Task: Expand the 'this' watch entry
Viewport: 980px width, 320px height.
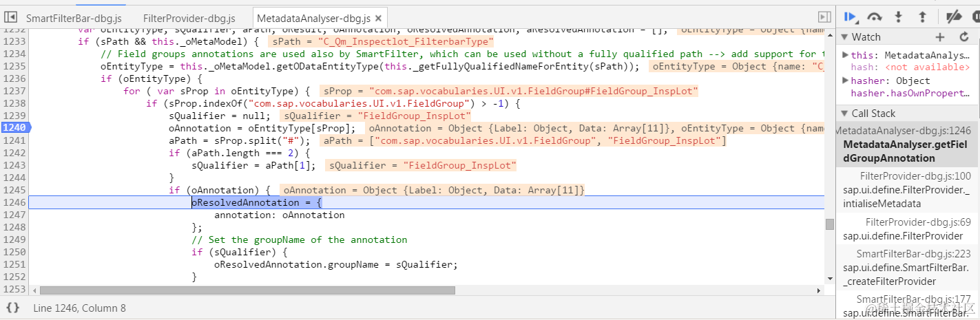Action: (x=846, y=54)
